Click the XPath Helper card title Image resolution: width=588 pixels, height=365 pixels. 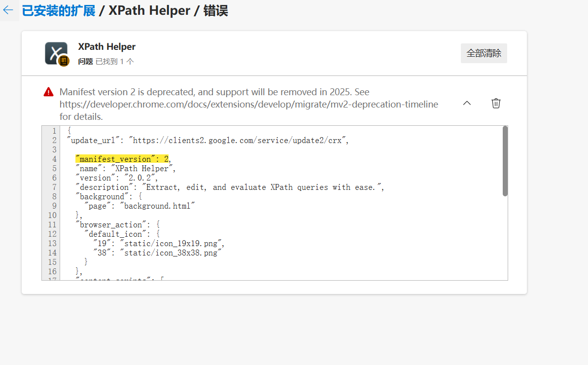point(106,46)
